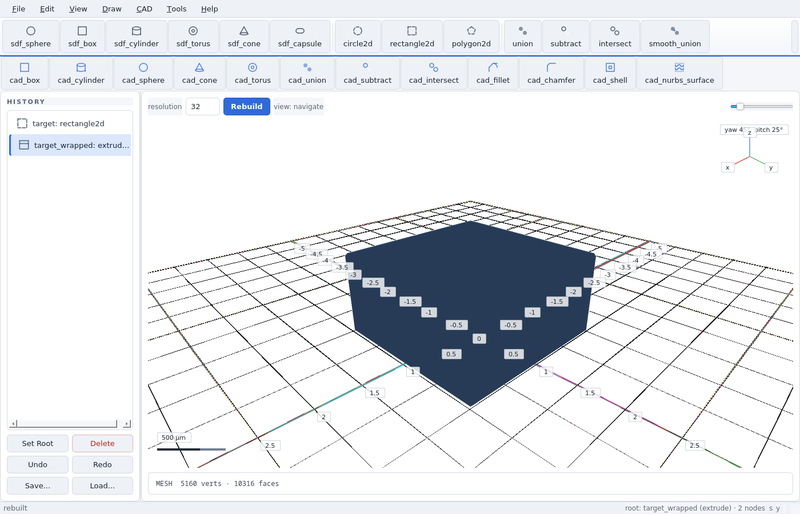Add a cad_sphere solid

tap(143, 74)
